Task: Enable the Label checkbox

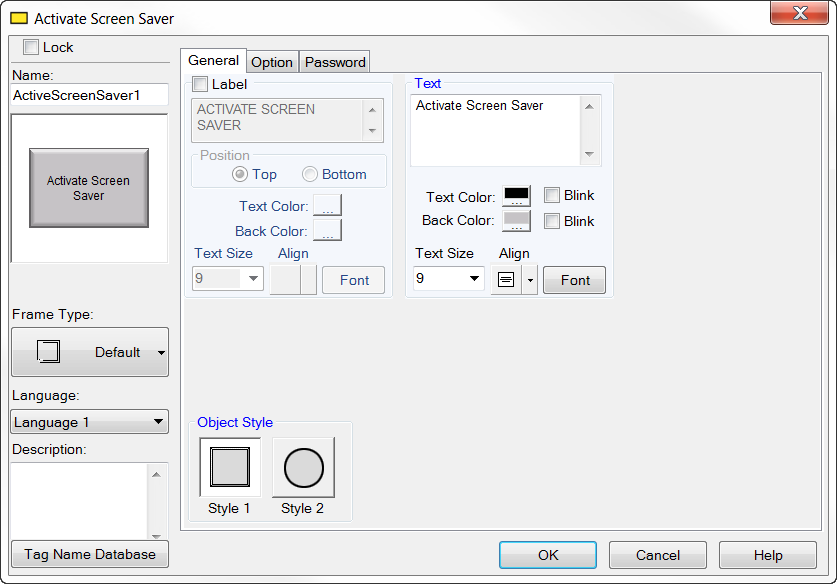Action: (x=200, y=84)
